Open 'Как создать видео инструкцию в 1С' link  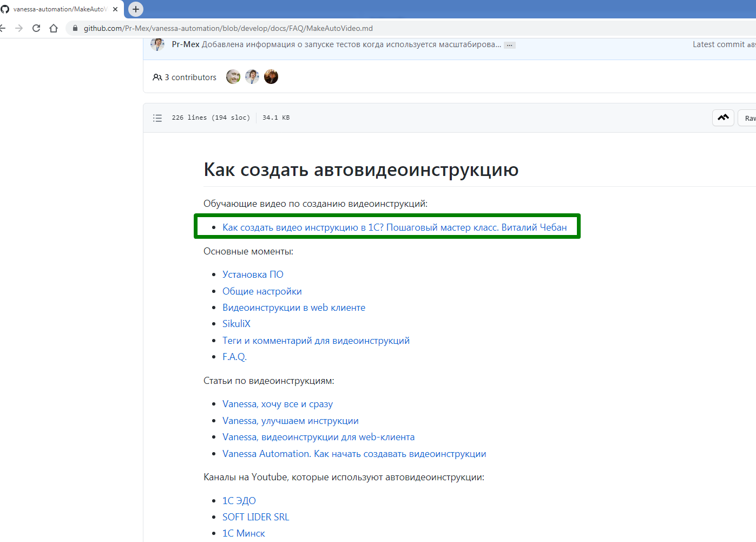(395, 227)
